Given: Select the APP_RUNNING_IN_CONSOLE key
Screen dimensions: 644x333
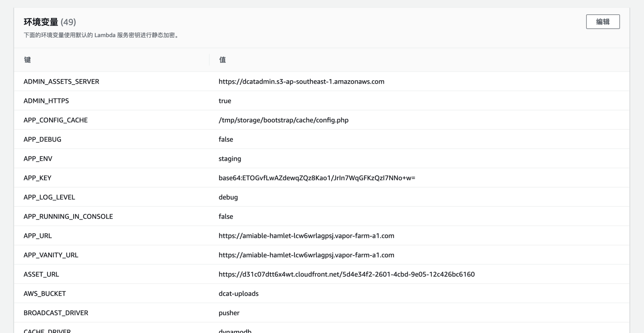Looking at the screenshot, I should 68,216.
